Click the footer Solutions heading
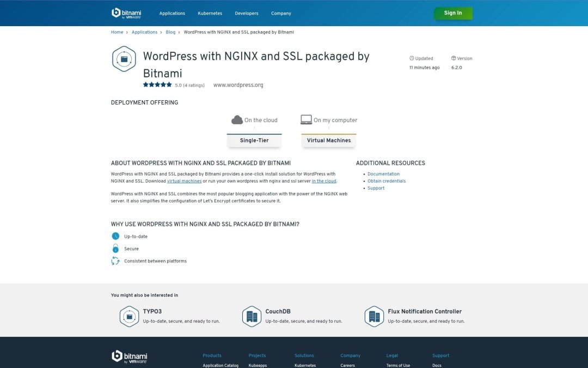The image size is (588, 368). [x=304, y=355]
